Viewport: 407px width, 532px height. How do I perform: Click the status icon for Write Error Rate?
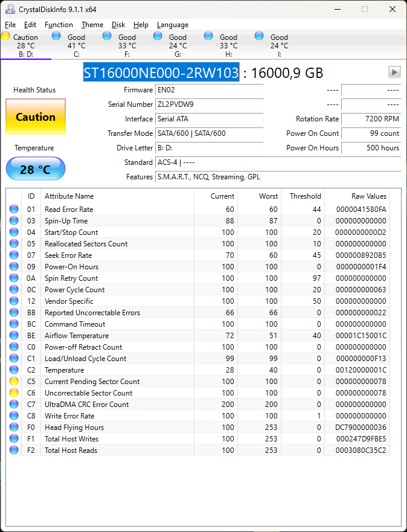[14, 416]
